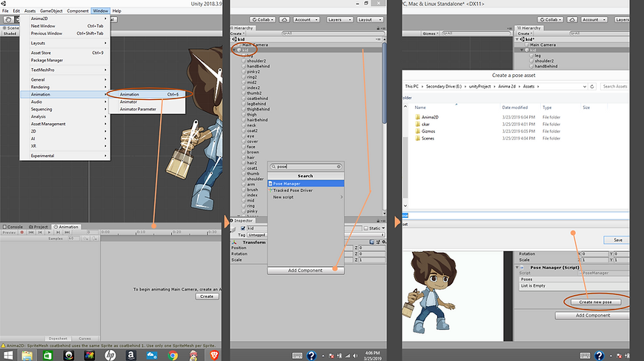Viewport: 644px width, 361px height.
Task: Click the Hierarchy panel vertical scrollbar
Action: 385,82
